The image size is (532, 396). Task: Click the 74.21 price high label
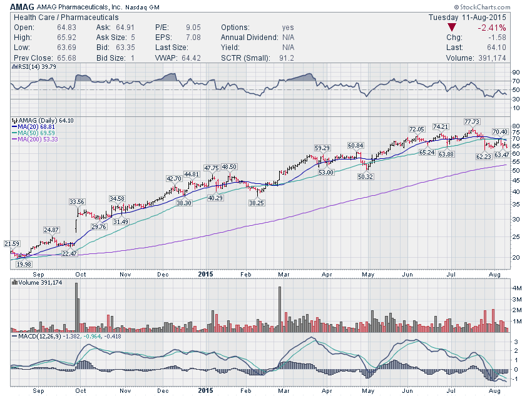(x=441, y=126)
